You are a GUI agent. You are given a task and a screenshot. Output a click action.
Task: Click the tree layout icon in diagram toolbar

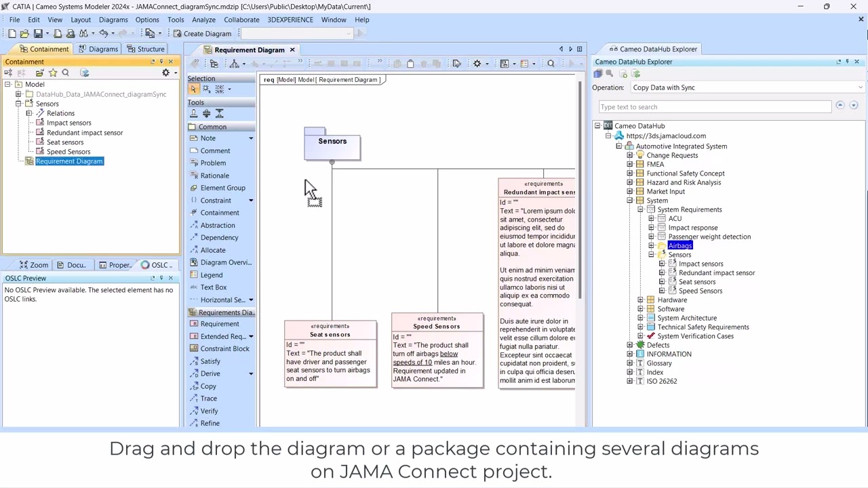tap(234, 64)
